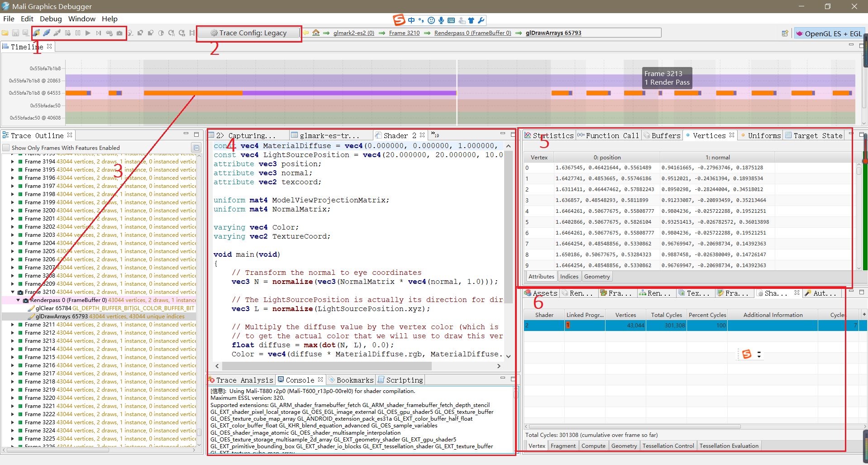Toggle Chinese/English mode in Sogou toolbar
Screen dimensions: 868x465
[411, 20]
